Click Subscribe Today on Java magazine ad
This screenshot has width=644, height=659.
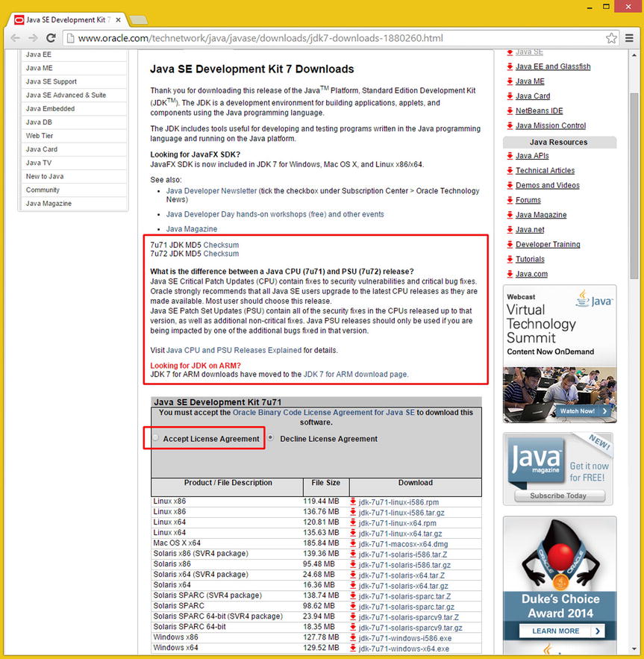[559, 496]
